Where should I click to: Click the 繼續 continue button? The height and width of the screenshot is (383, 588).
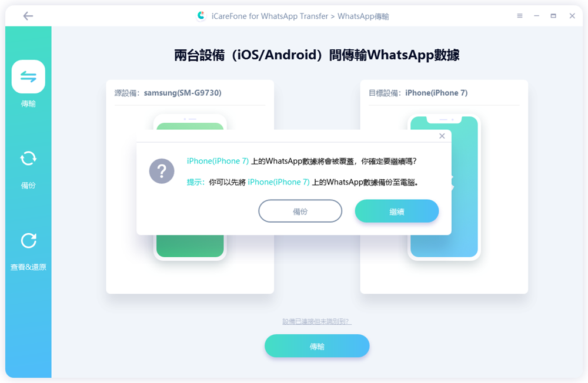pyautogui.click(x=397, y=211)
